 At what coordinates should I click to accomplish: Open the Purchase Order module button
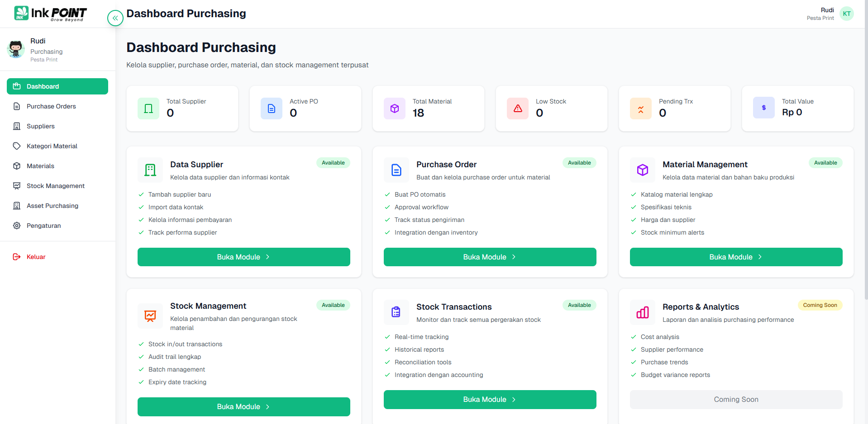coord(490,257)
